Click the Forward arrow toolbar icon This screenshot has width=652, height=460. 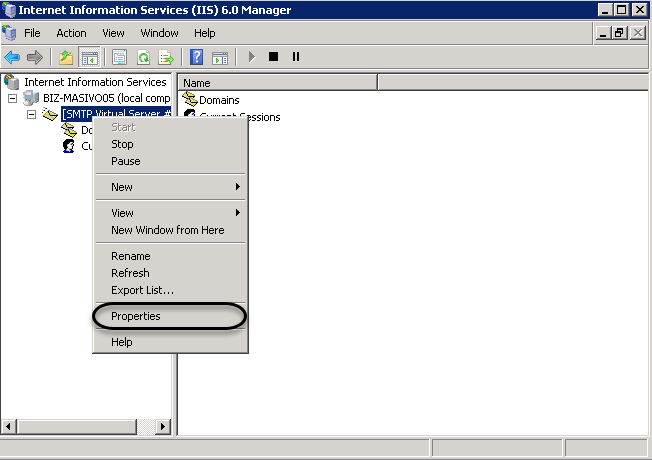point(35,57)
